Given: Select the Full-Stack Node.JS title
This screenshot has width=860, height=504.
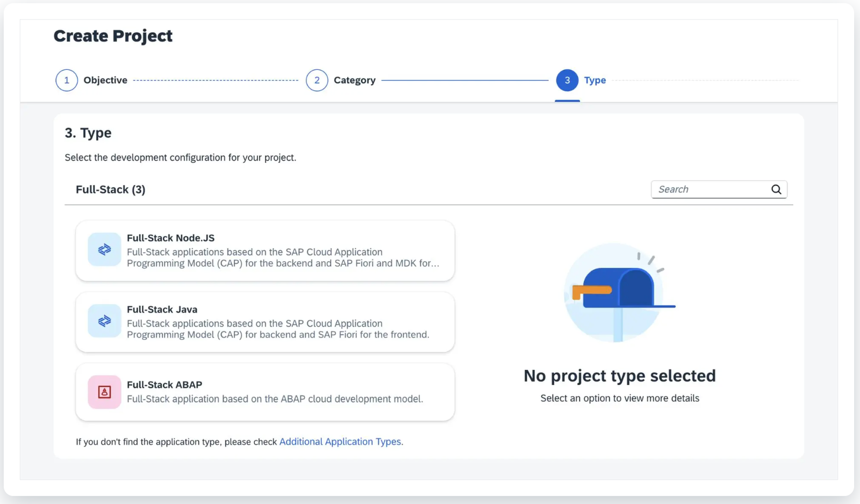Looking at the screenshot, I should coord(170,238).
